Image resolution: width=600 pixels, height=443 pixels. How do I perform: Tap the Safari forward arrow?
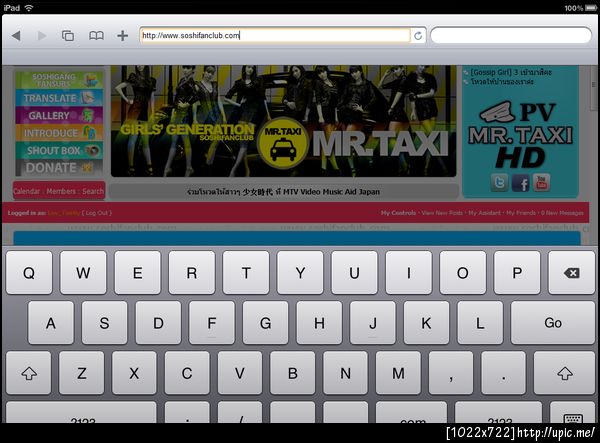[42, 36]
